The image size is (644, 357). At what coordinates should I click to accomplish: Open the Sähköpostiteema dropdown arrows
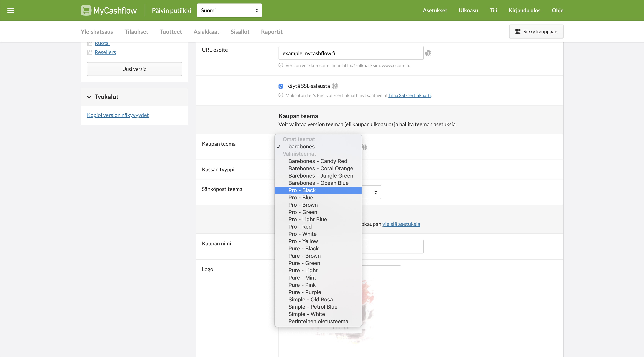375,192
